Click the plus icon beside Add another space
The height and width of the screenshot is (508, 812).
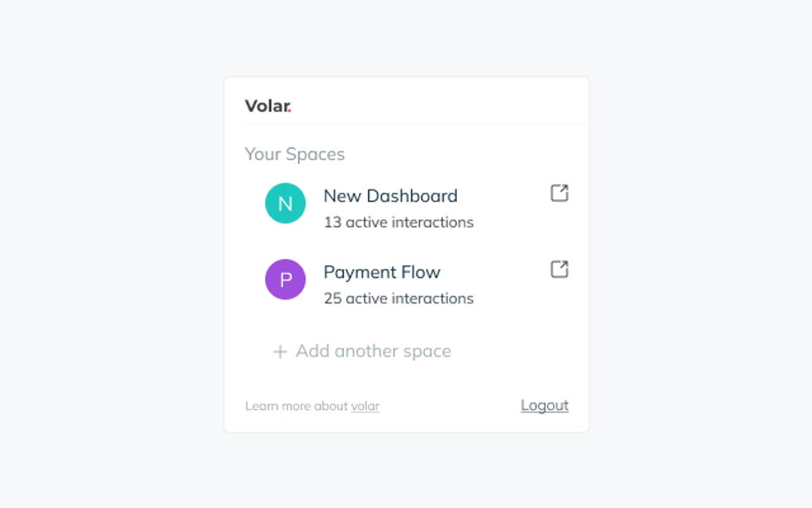(280, 352)
